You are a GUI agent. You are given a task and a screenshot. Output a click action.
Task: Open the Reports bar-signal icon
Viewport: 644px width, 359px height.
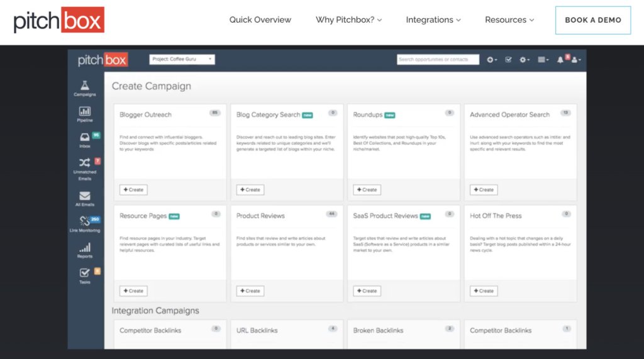[x=85, y=248]
